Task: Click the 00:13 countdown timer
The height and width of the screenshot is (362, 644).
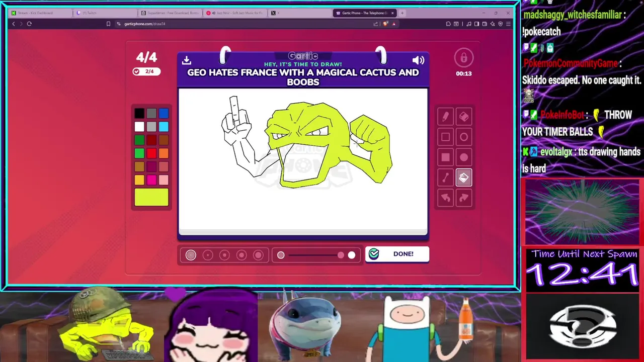Action: point(464,73)
